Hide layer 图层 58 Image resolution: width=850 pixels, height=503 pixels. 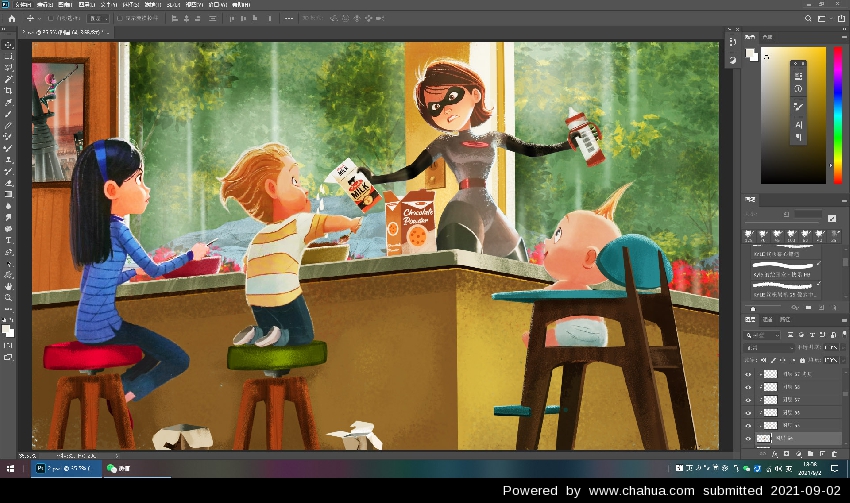749,387
